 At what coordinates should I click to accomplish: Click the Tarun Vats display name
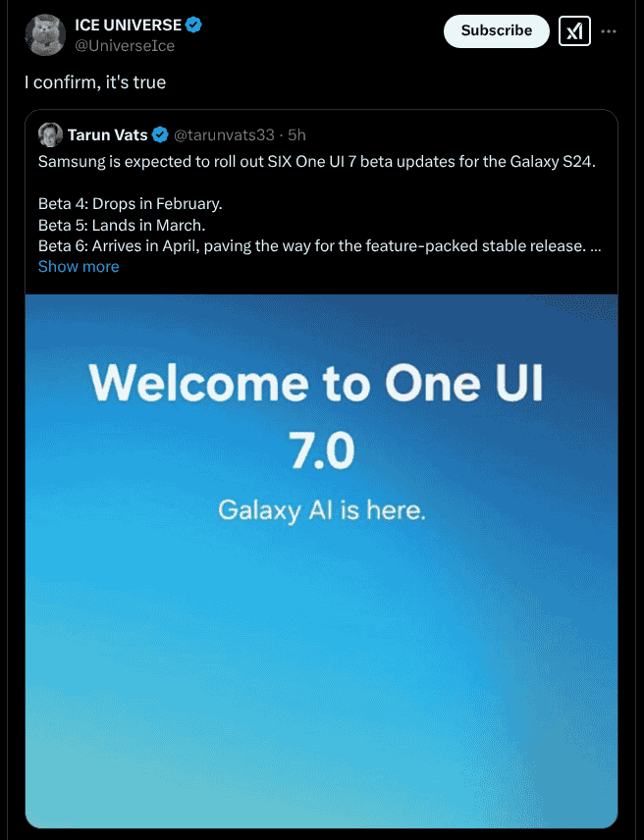click(x=108, y=134)
